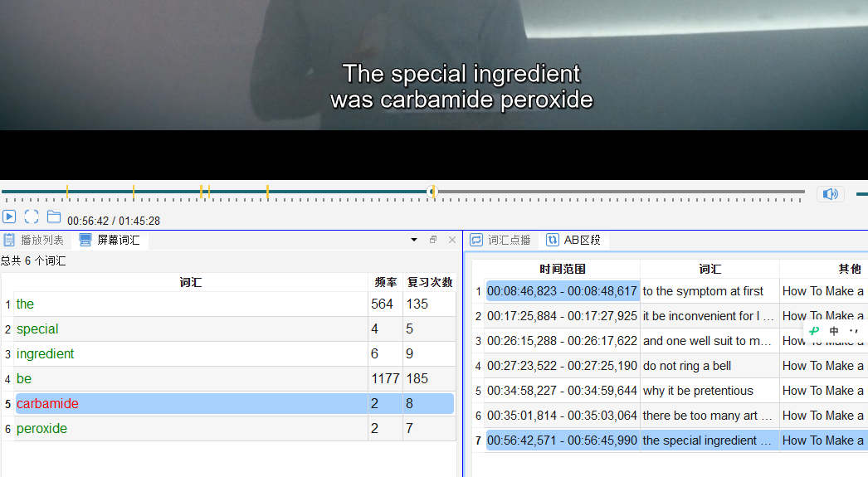Close the vocabulary panel

(x=452, y=240)
